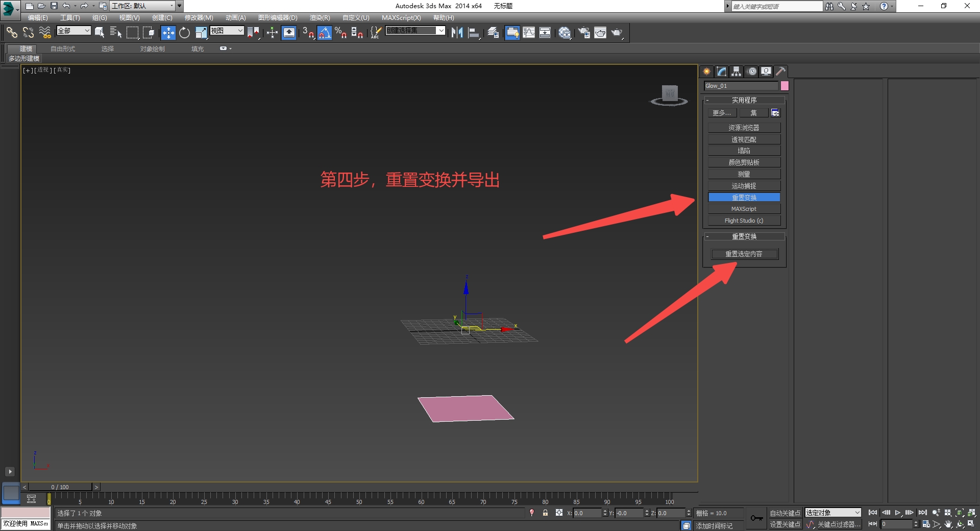Open the selection filter dropdown 全部

73,31
